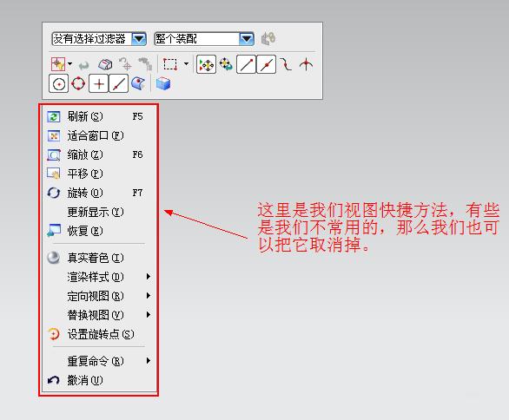Viewport: 509px width, 420px height.
Task: Expand the arrow next to the selection filter icon
Action: [x=69, y=64]
